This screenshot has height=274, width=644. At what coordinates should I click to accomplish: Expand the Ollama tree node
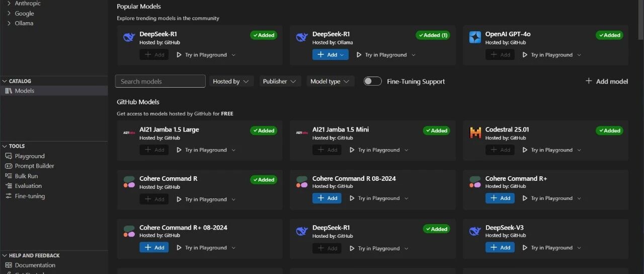(x=9, y=23)
